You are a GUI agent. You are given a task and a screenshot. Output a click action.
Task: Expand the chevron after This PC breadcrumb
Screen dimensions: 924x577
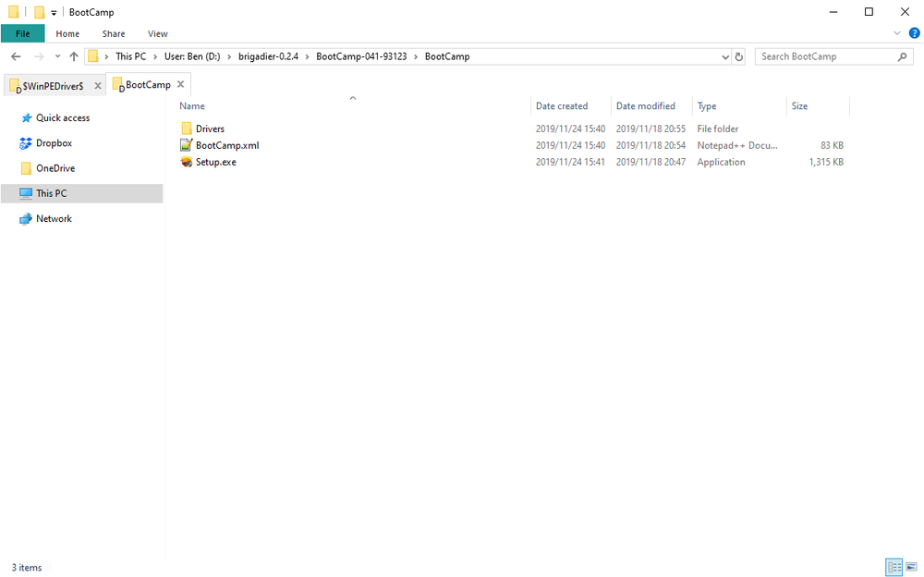[155, 57]
